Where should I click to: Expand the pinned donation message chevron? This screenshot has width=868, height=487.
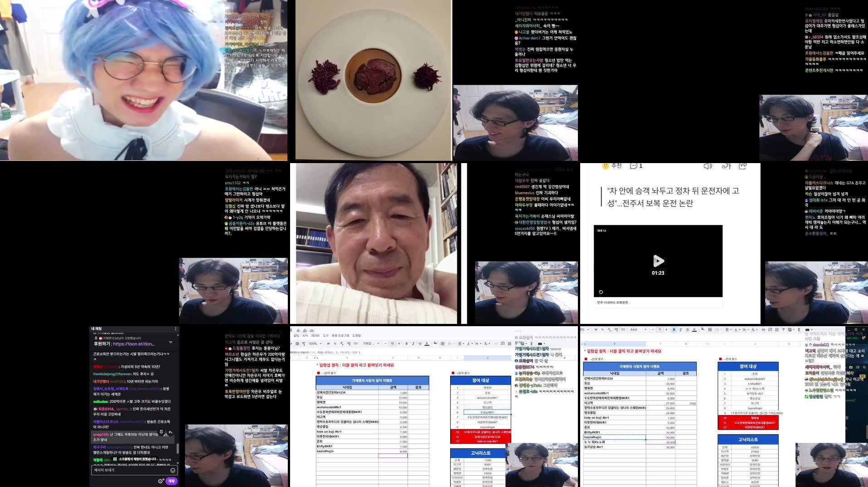(170, 342)
